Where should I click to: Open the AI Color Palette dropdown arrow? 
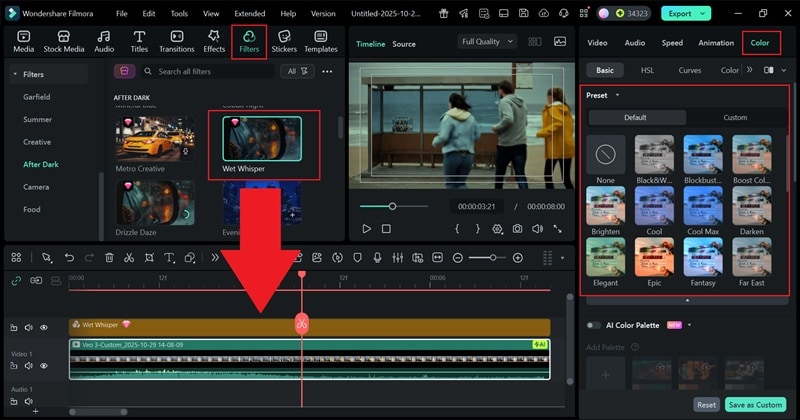click(689, 325)
